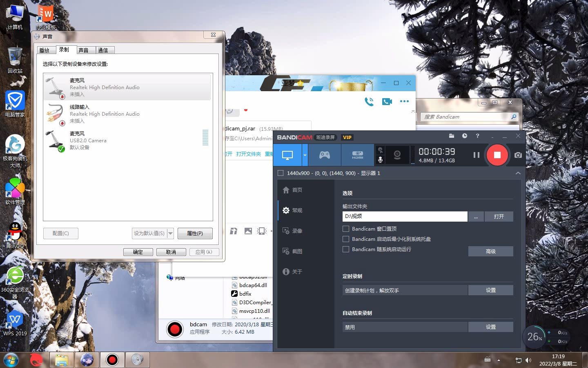Open the 录像 video settings section
The width and height of the screenshot is (588, 368).
tap(293, 231)
